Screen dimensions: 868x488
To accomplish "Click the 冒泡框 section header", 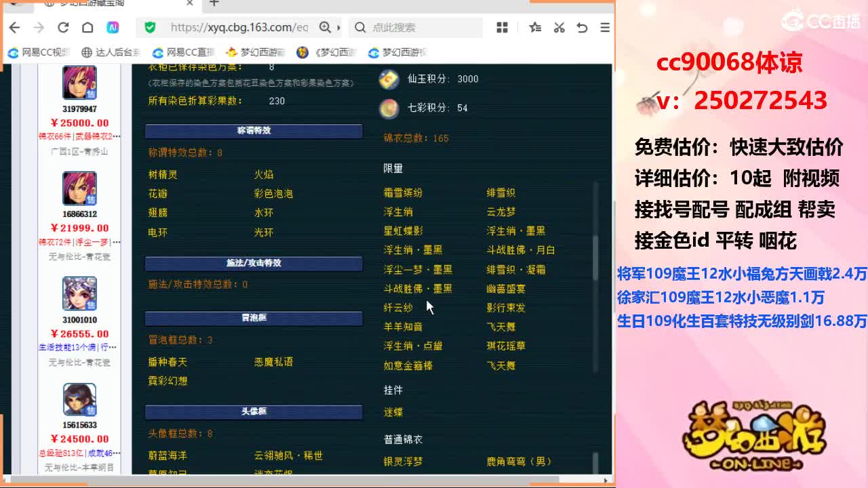I will click(x=254, y=318).
